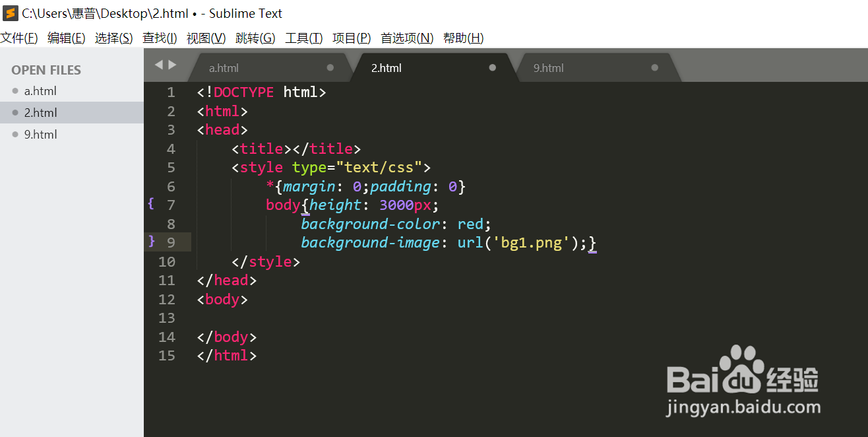Viewport: 868px width, 437px height.
Task: Click the "text/css" attribute value
Action: [379, 168]
